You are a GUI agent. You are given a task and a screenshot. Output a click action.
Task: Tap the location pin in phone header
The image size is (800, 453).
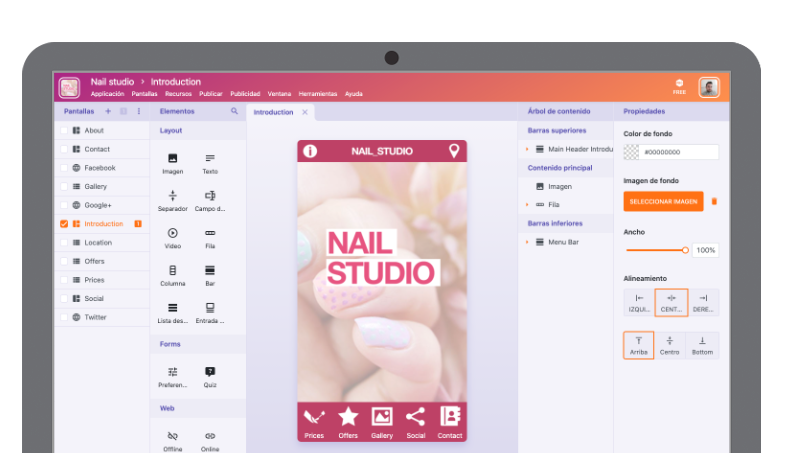point(453,151)
